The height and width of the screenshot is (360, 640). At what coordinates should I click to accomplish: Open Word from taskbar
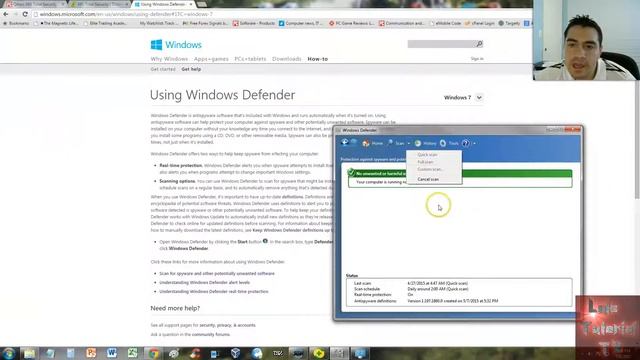[x=112, y=353]
